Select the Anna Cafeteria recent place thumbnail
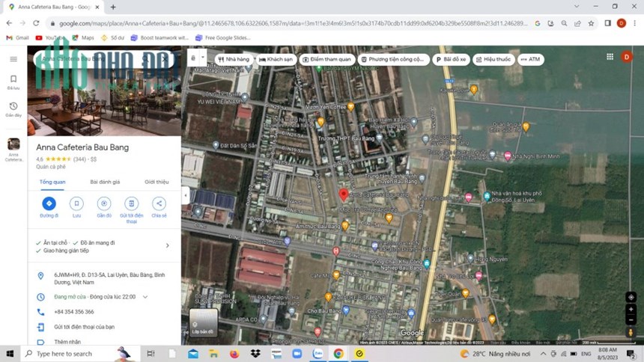The image size is (644, 362). coord(13,144)
